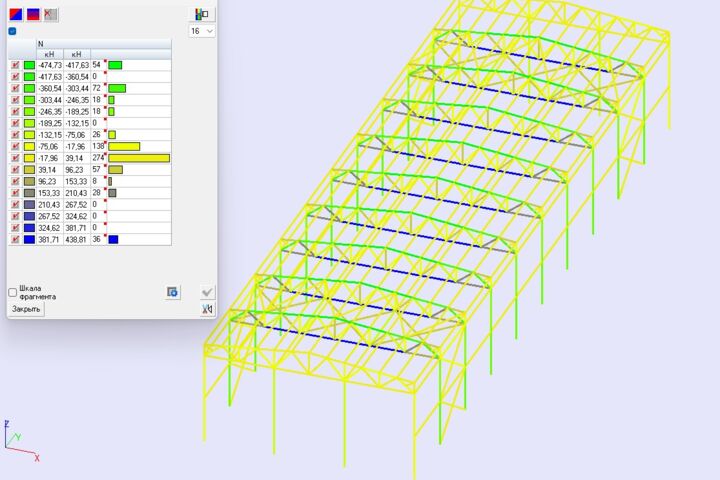This screenshot has width=720, height=480.
Task: Click the element count 138
Action: [98, 146]
